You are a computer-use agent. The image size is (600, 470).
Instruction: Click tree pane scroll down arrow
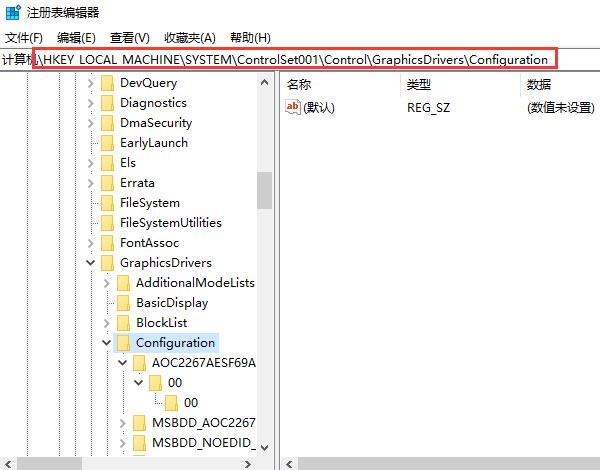tap(264, 447)
